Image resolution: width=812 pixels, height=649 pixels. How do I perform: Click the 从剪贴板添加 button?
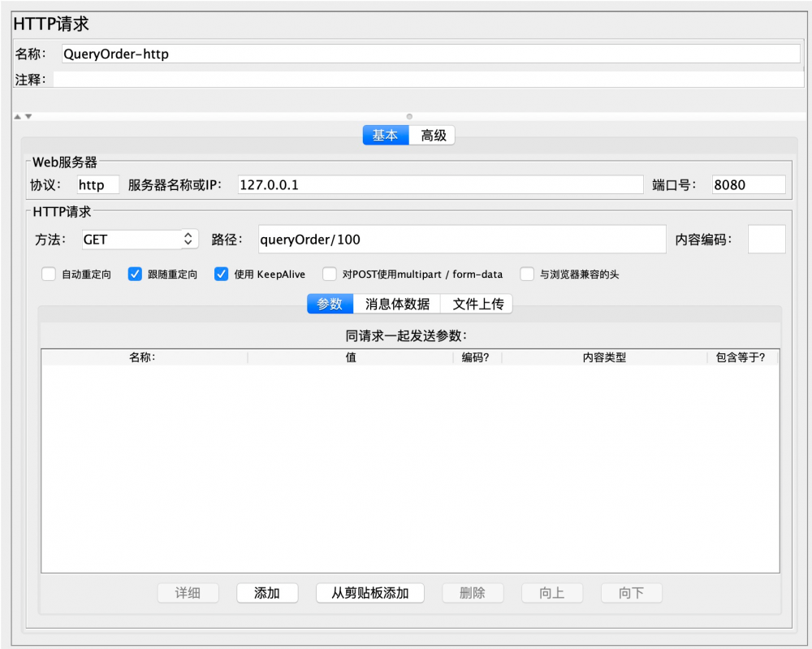click(x=369, y=593)
